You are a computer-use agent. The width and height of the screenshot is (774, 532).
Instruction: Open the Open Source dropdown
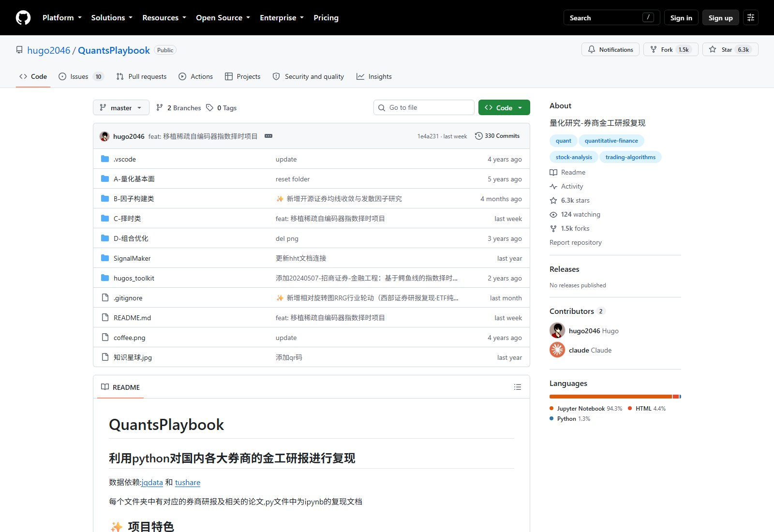pos(223,17)
